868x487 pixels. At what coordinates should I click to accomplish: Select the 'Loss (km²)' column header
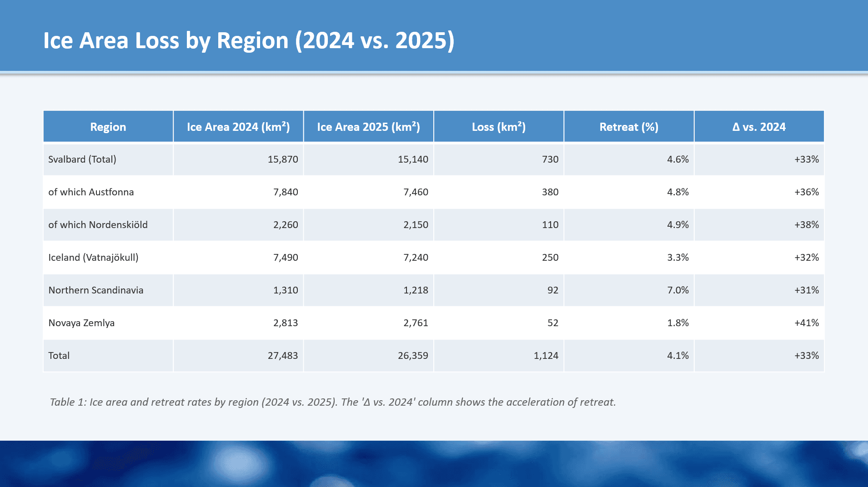coord(498,127)
